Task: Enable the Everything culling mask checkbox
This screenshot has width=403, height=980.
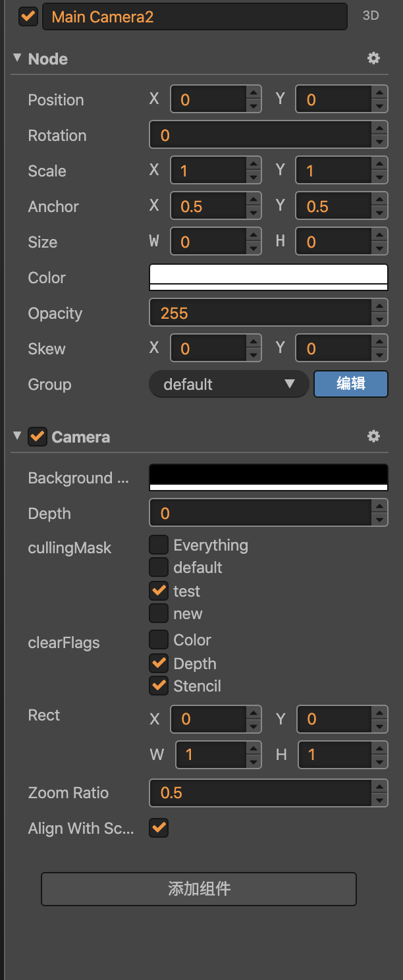Action: coord(159,545)
